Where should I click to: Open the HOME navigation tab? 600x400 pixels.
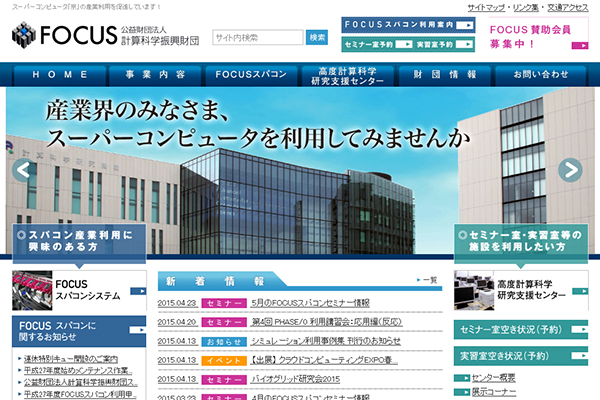click(60, 75)
